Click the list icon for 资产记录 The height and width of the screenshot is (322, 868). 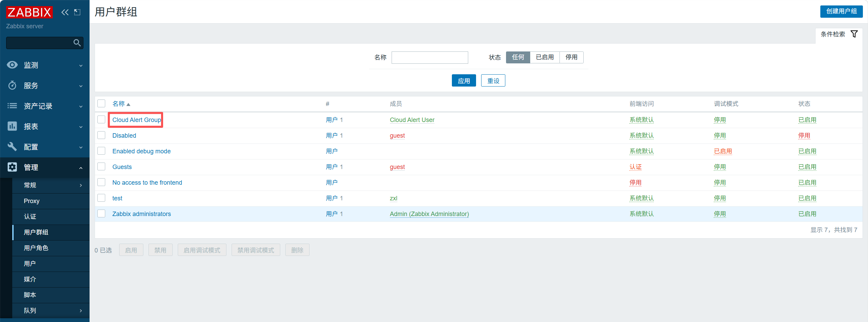tap(12, 106)
